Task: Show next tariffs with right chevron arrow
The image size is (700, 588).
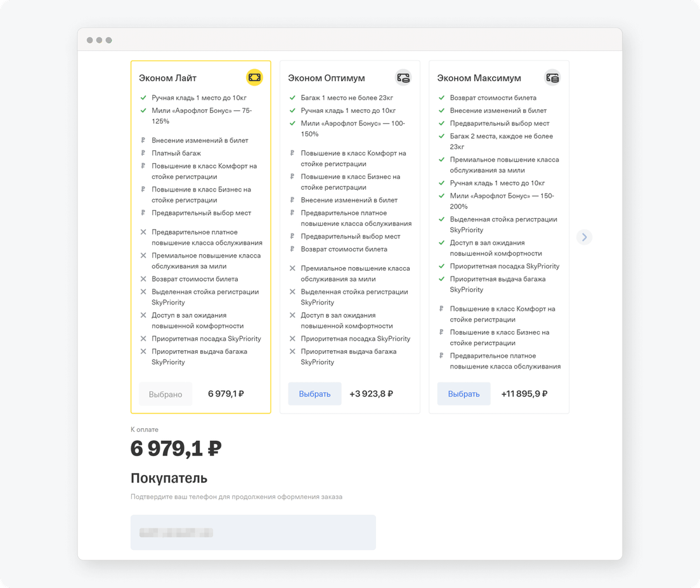Action: click(584, 237)
